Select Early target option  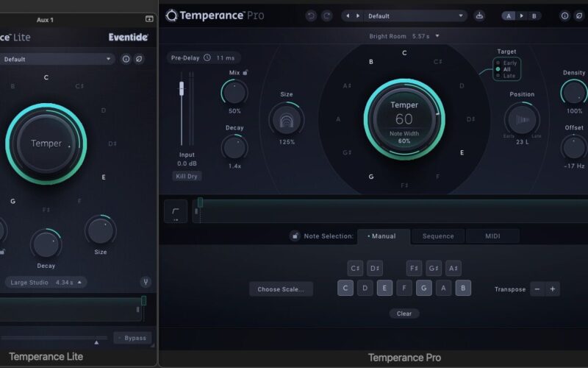(506, 63)
